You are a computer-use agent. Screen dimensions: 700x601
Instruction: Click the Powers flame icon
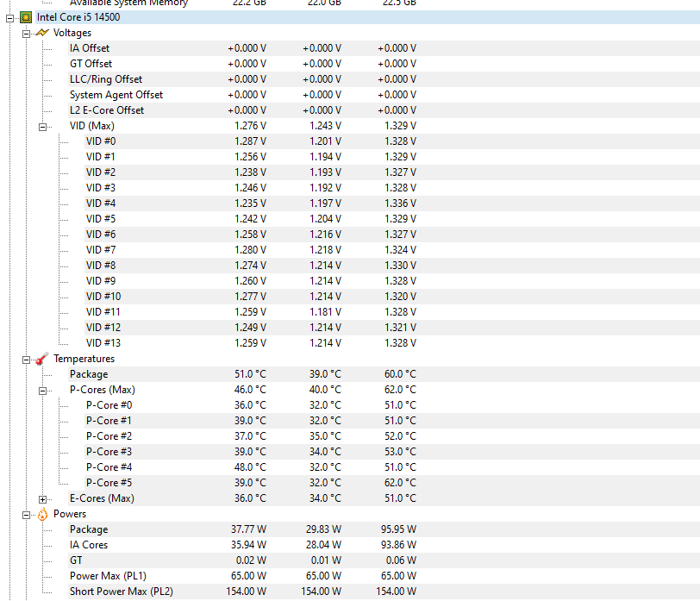(42, 514)
